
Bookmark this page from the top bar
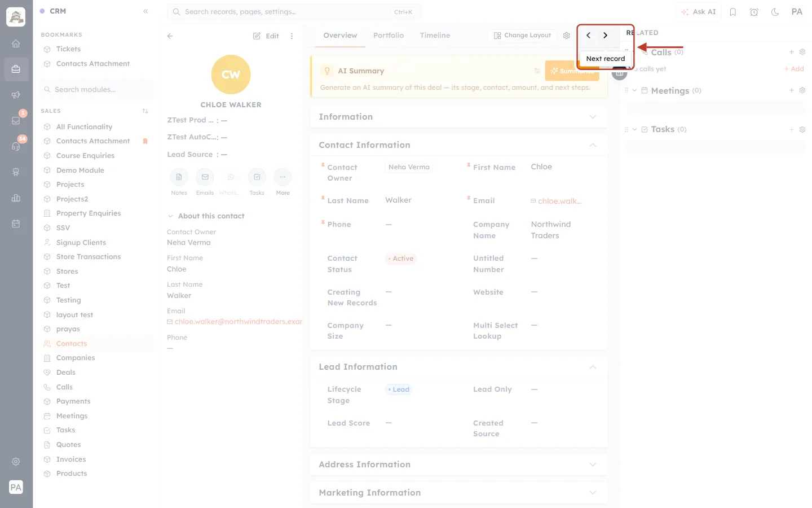(x=733, y=12)
